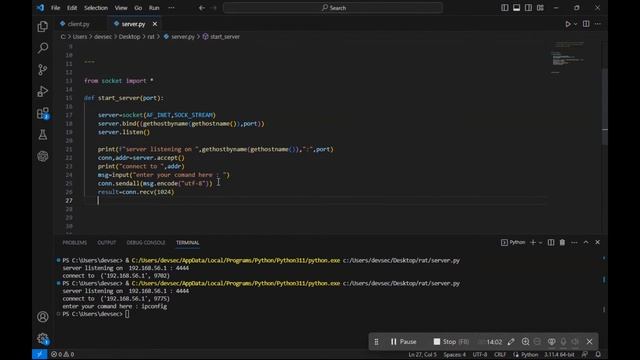Toggle the bottom panel layout
Viewport: 640px width, 360px height.
[x=517, y=8]
